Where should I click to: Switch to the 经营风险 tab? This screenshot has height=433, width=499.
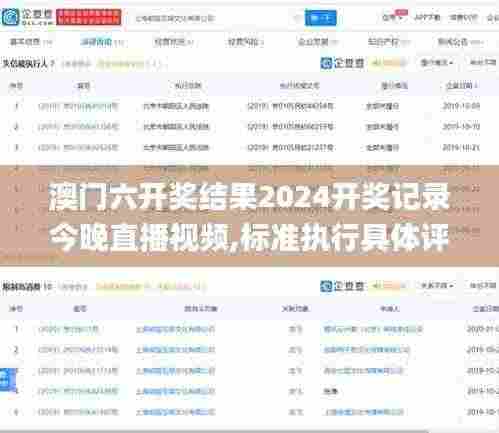click(246, 42)
